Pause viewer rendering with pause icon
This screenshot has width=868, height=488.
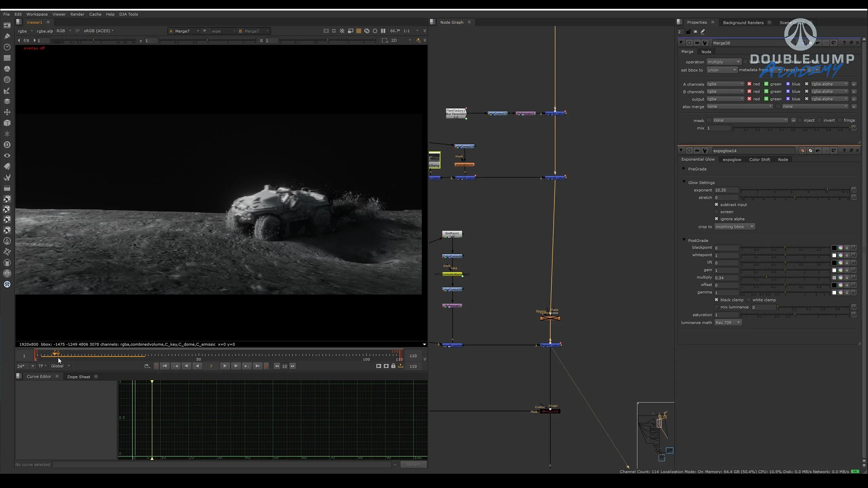(383, 31)
